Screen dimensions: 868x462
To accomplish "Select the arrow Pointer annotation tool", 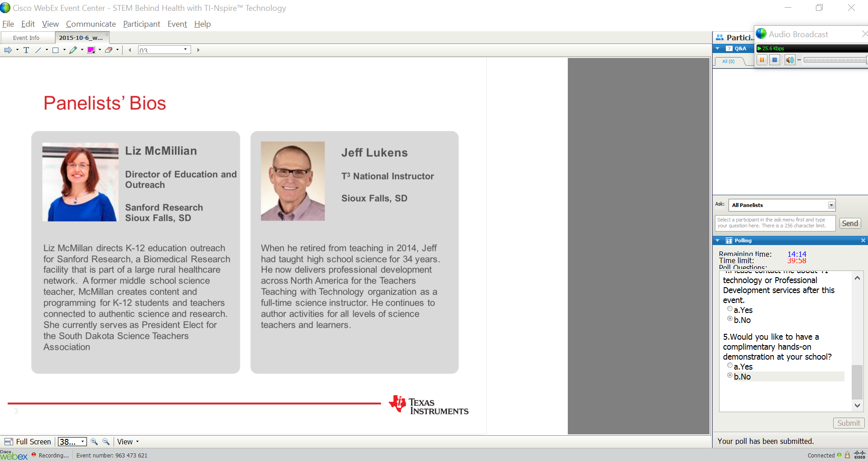I will pos(8,50).
